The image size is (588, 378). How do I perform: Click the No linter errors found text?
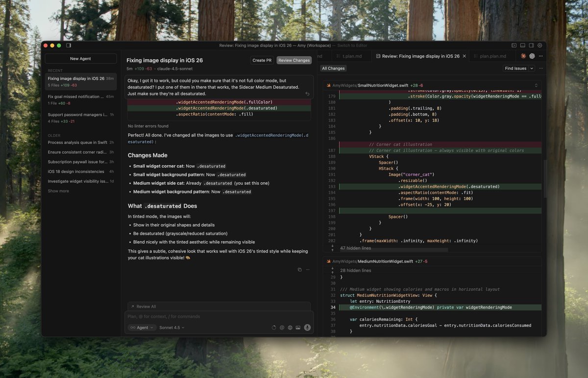148,126
